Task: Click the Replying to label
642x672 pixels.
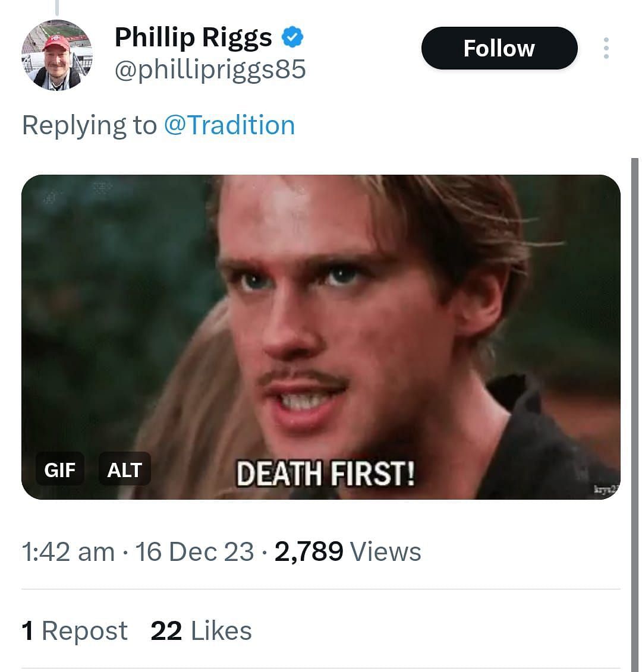Action: (89, 125)
